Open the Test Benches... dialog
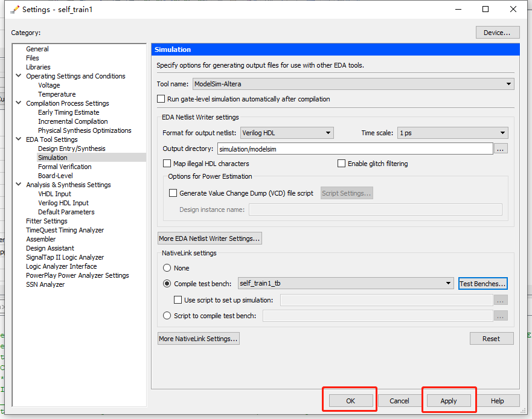Image resolution: width=532 pixels, height=419 pixels. 483,284
